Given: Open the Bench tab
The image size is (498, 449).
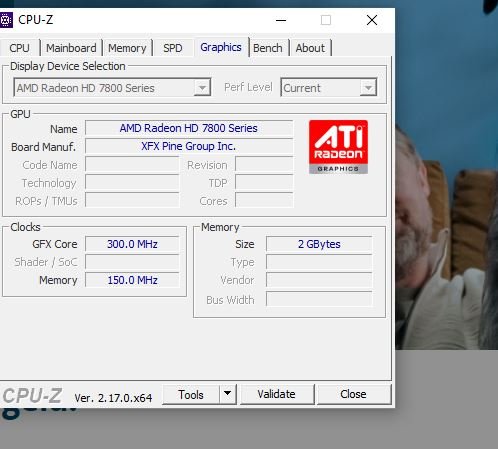Looking at the screenshot, I should (x=268, y=48).
